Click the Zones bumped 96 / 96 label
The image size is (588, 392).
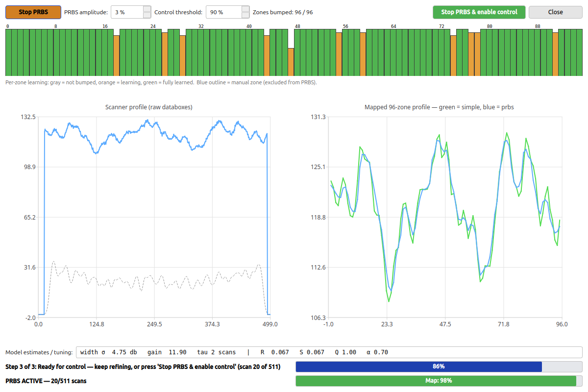pyautogui.click(x=283, y=12)
